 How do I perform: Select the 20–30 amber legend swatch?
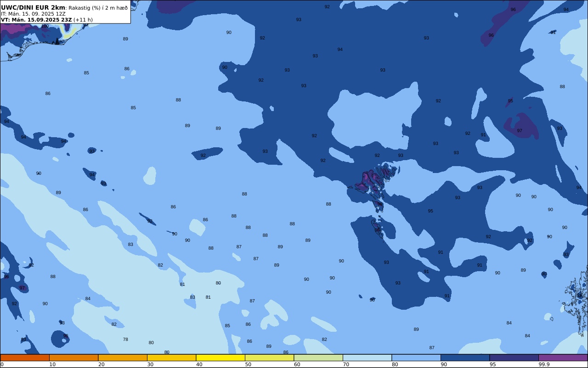[x=123, y=357]
